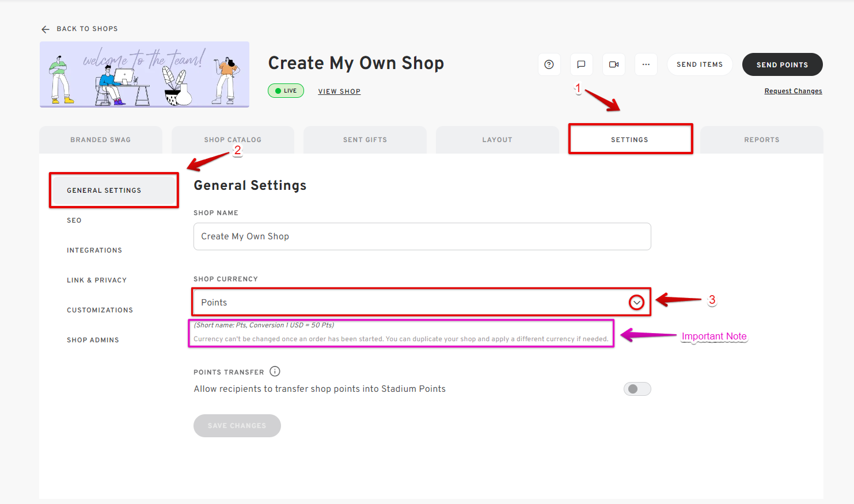Open the more options ellipsis icon
The height and width of the screenshot is (504, 854).
click(646, 64)
